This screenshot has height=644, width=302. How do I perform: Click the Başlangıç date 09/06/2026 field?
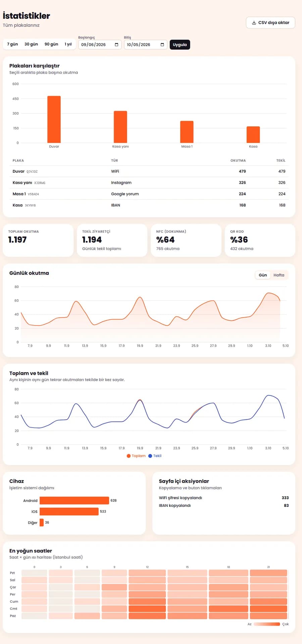tap(100, 45)
